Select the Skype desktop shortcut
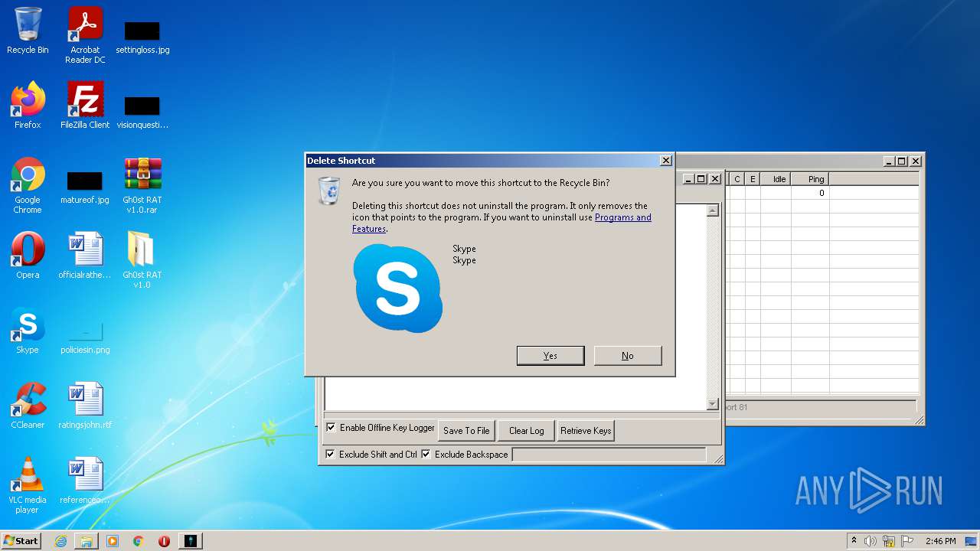Screen dimensions: 980x551 point(28,331)
